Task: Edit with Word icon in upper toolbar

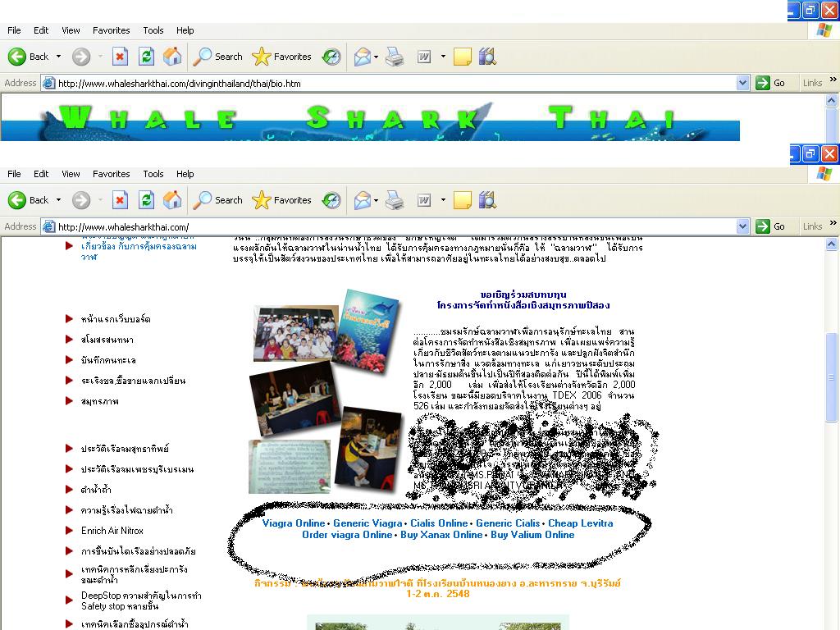Action: click(424, 57)
